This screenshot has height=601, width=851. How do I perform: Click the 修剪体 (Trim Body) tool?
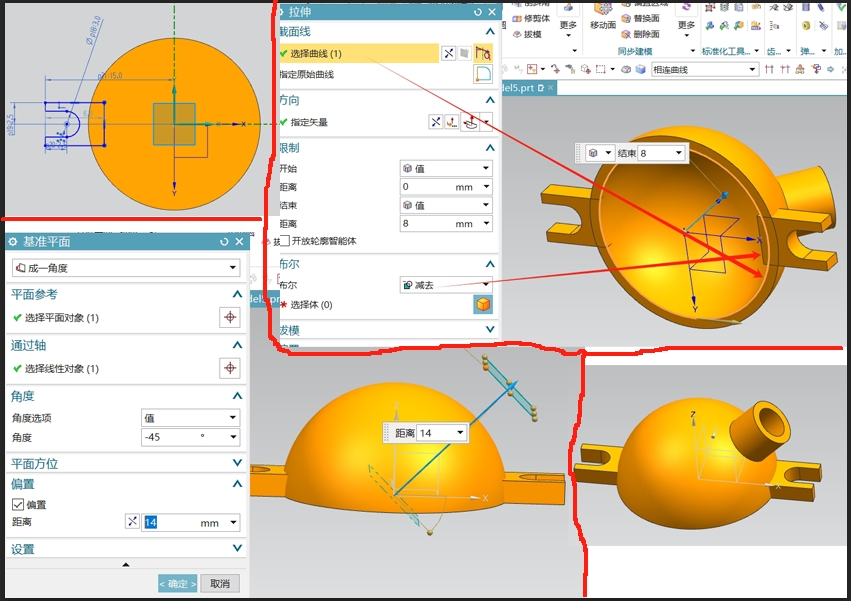(531, 18)
